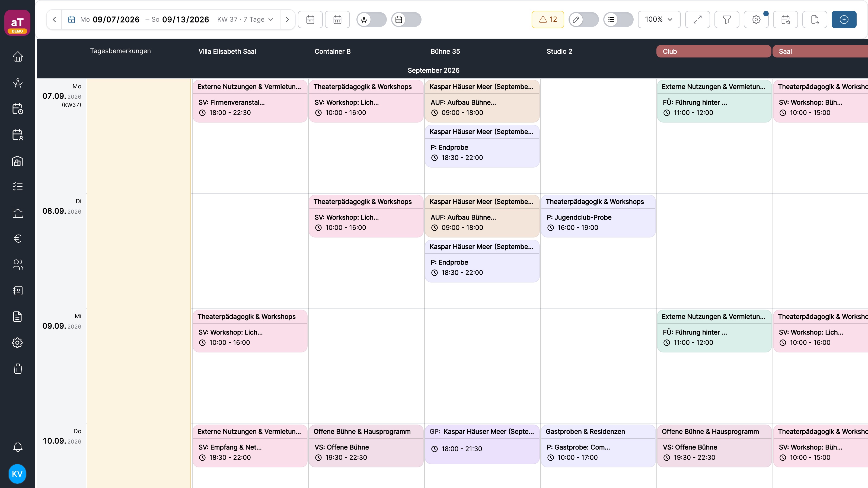Toggle the calendar switch in the toolbar
868x488 pixels.
406,20
